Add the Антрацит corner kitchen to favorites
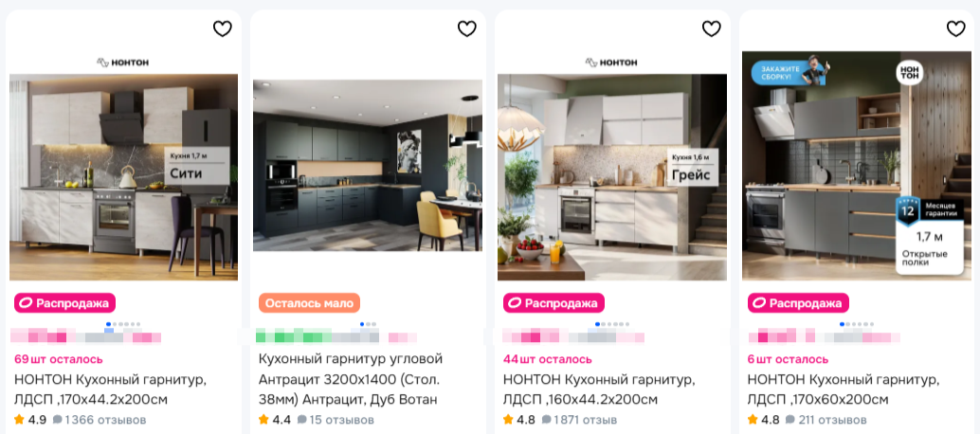Image resolution: width=980 pixels, height=434 pixels. click(x=467, y=28)
